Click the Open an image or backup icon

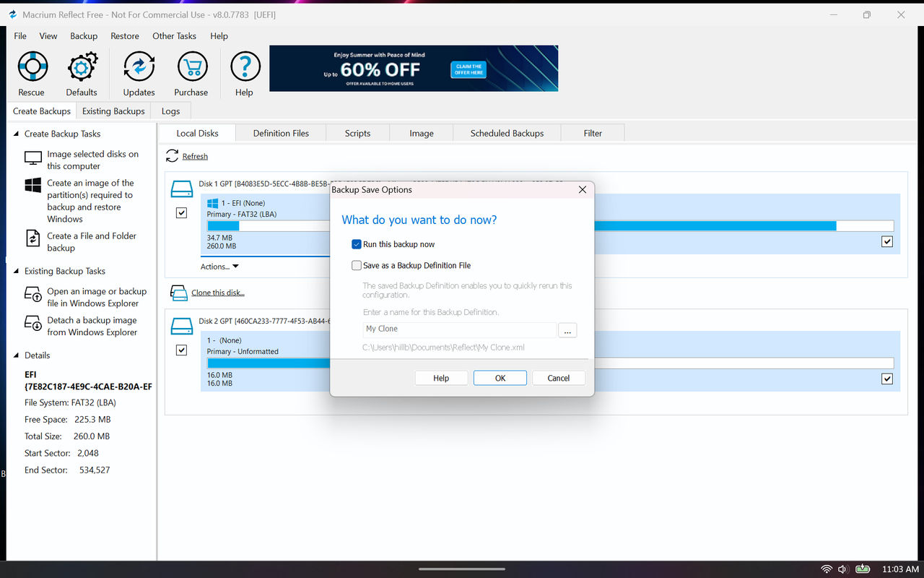tap(33, 294)
